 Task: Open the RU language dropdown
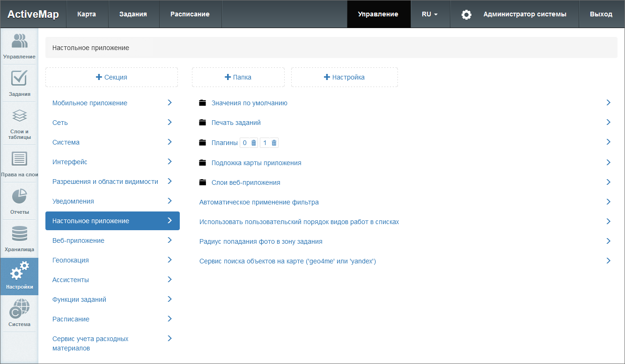coord(429,14)
